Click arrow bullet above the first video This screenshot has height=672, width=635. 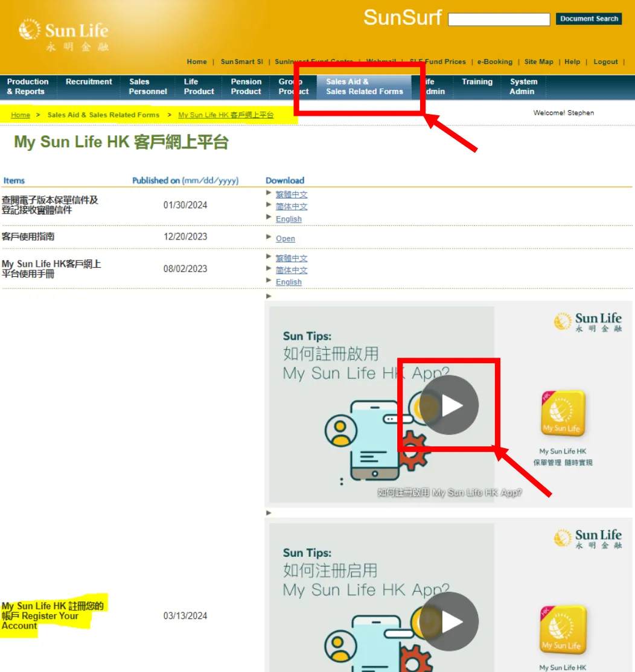269,296
